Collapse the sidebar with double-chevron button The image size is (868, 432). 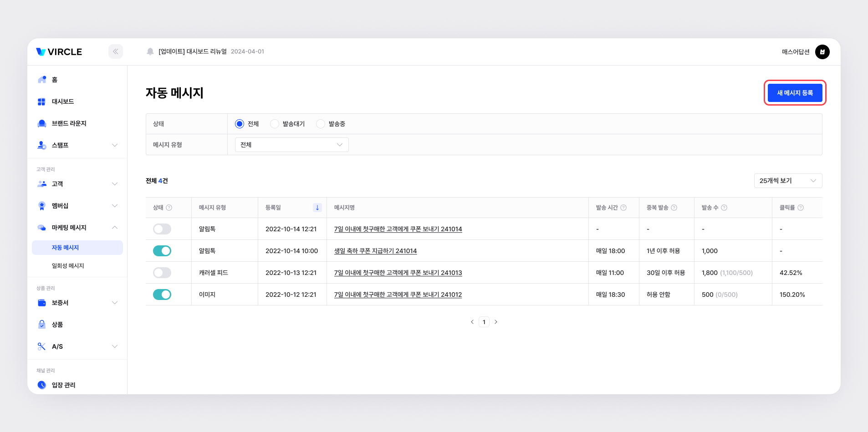pyautogui.click(x=116, y=51)
